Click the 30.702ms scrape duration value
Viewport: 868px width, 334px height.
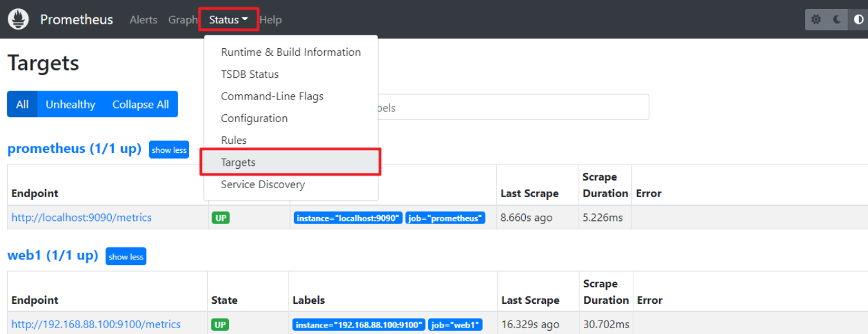coord(606,324)
